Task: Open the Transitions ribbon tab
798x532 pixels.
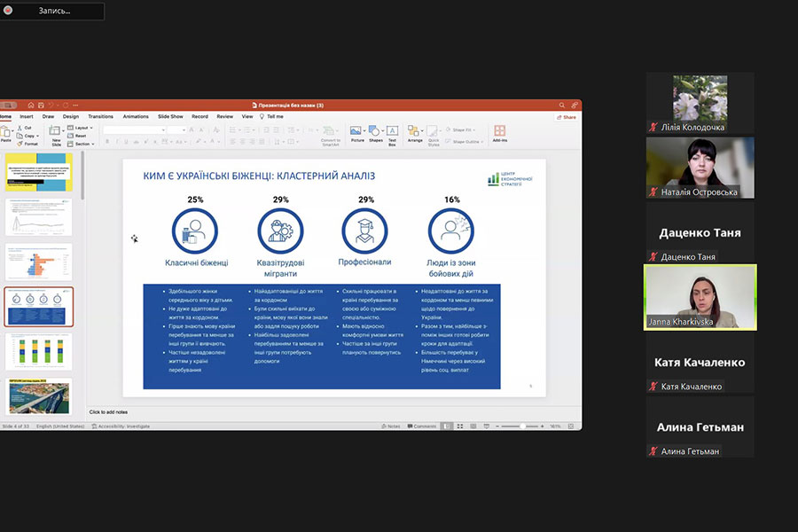Action: (100, 116)
